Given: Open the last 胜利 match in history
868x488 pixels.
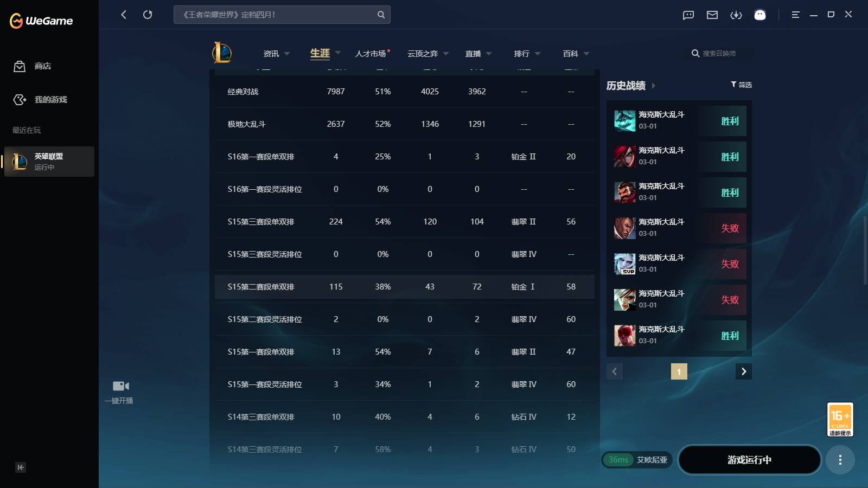Looking at the screenshot, I should (x=679, y=336).
